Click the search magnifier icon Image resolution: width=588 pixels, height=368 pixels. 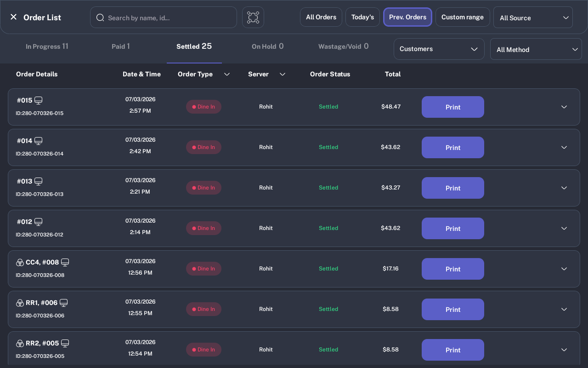pos(100,17)
